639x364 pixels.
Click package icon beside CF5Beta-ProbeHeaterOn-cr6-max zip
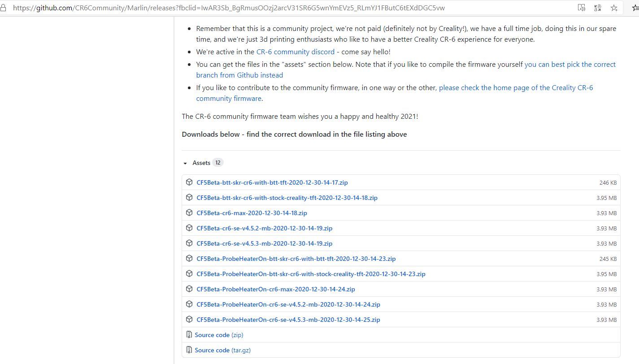189,289
